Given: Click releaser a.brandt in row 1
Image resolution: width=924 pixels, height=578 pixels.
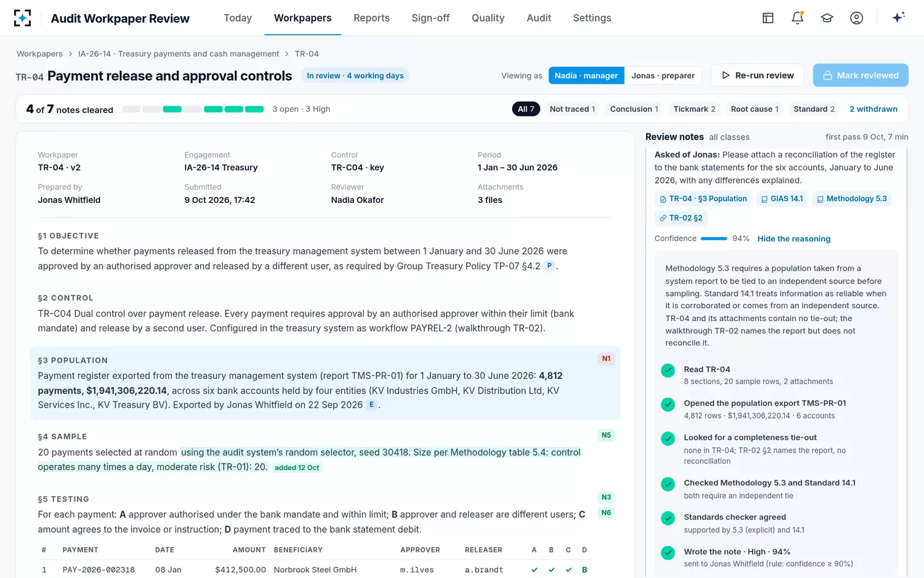Looking at the screenshot, I should pyautogui.click(x=484, y=570).
